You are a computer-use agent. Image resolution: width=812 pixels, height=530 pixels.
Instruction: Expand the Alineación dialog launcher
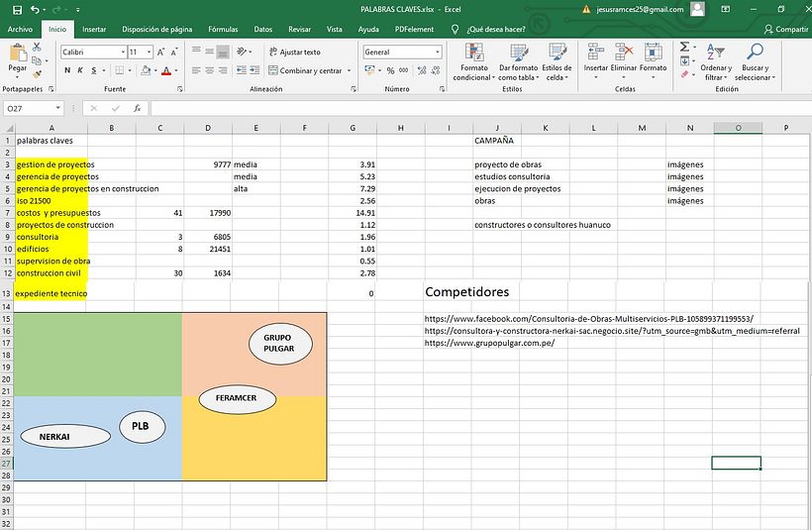(354, 89)
